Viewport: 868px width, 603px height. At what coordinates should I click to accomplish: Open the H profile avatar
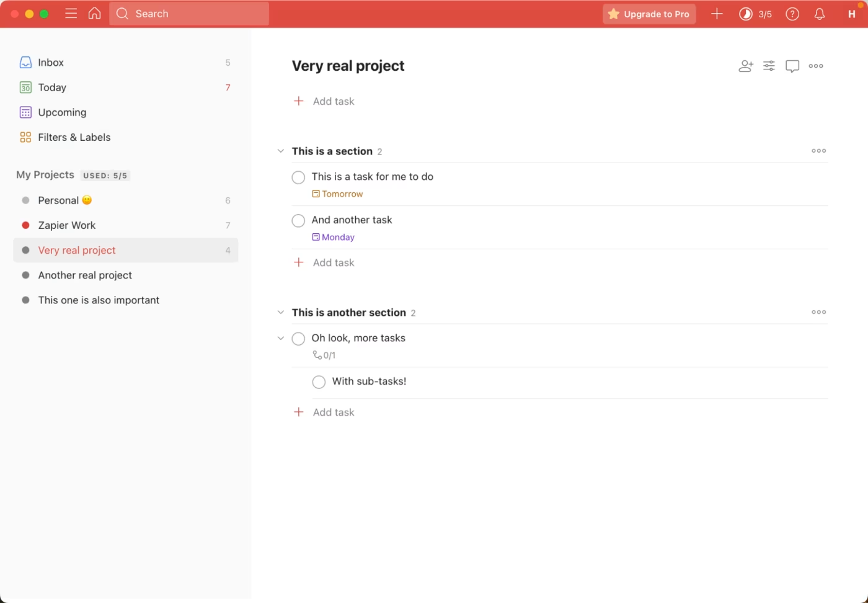[x=852, y=14]
